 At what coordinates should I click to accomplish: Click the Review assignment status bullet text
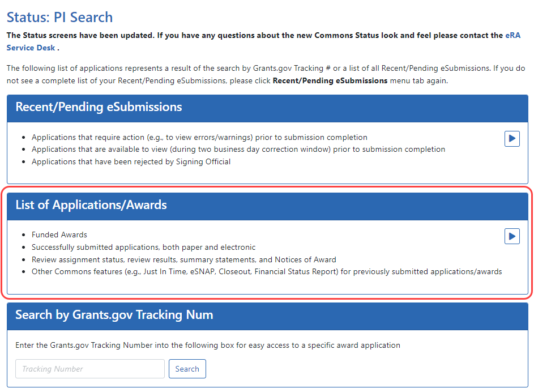(183, 259)
